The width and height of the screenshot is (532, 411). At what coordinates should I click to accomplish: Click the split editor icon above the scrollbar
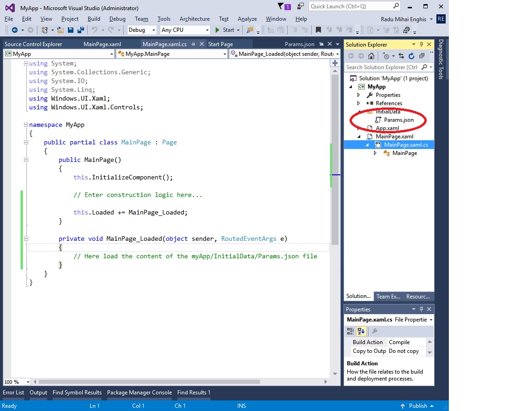(x=335, y=63)
